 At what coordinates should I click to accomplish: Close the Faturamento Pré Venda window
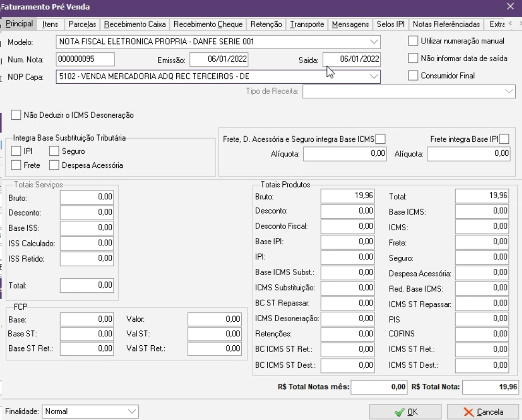(x=510, y=6)
